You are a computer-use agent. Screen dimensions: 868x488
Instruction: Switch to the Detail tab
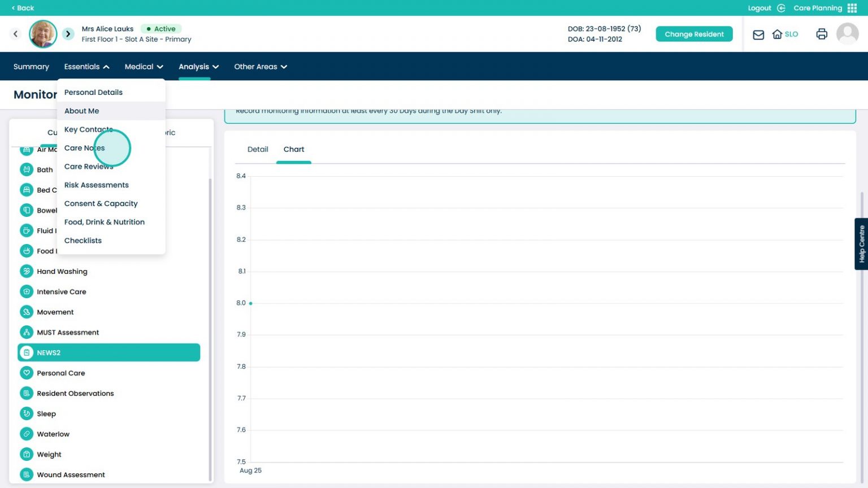tap(258, 149)
